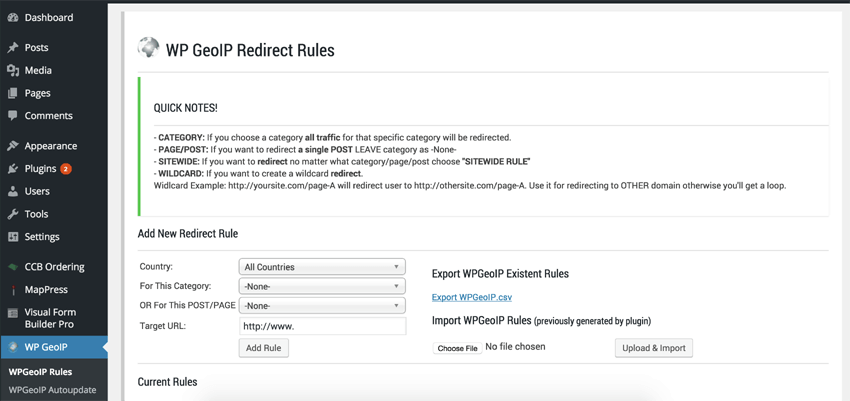The width and height of the screenshot is (850, 401).
Task: Click the Posts pushpin icon
Action: 12,48
